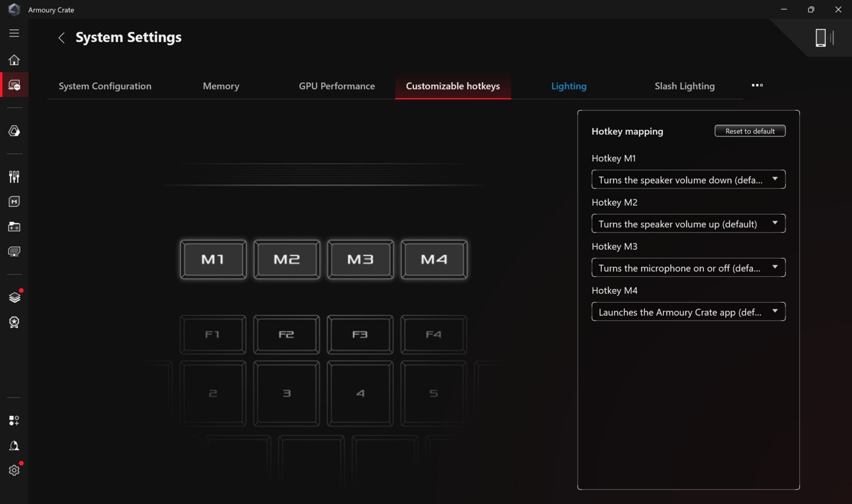Minimize the Armoury Crate window

[x=784, y=9]
